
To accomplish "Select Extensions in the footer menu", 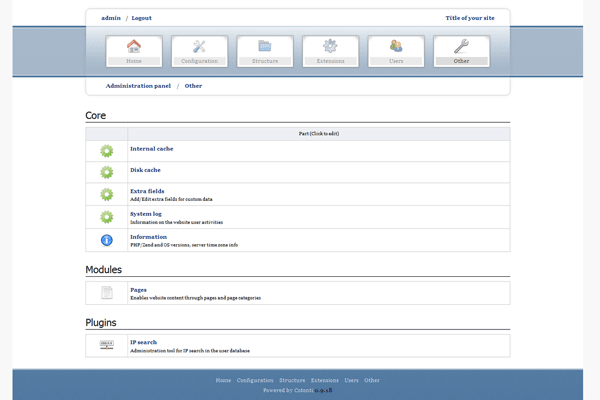I will 325,380.
